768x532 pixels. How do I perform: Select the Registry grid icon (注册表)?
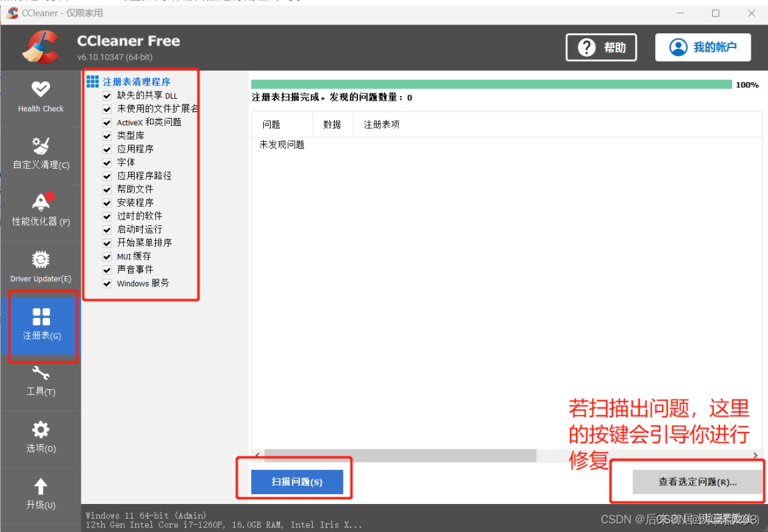pos(41,317)
